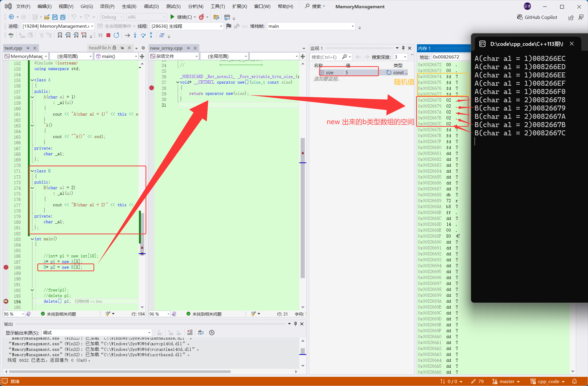Toggle the breakpoint on line 28
The image size is (588, 386).
[x=152, y=88]
